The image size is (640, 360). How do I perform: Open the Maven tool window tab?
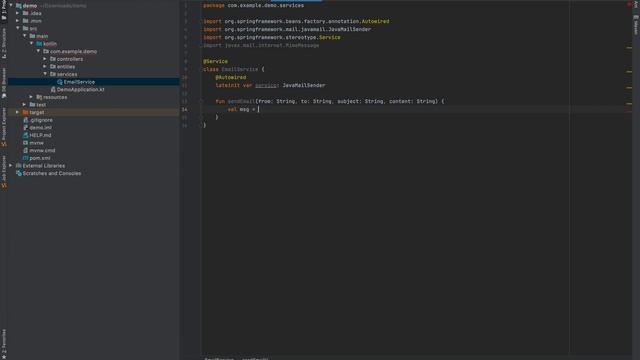tap(636, 25)
